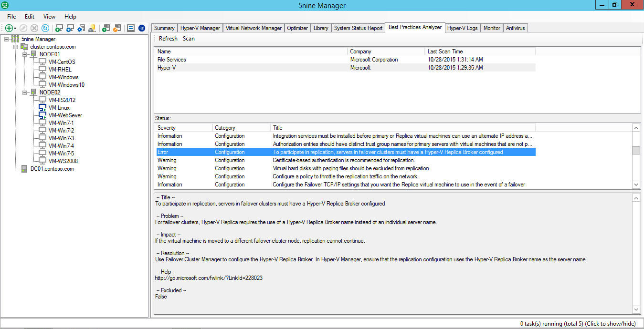Click the Status list scrollbar down arrow

tap(636, 185)
